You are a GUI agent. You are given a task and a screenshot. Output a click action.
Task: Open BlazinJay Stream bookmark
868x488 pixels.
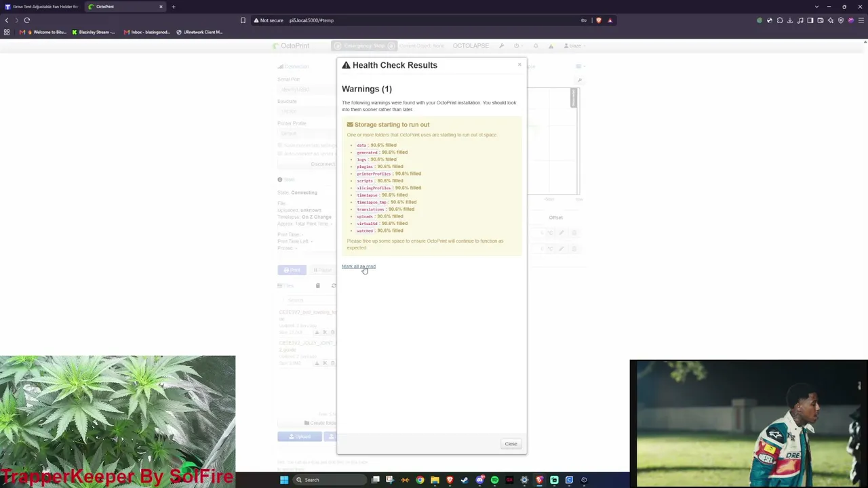tap(94, 32)
